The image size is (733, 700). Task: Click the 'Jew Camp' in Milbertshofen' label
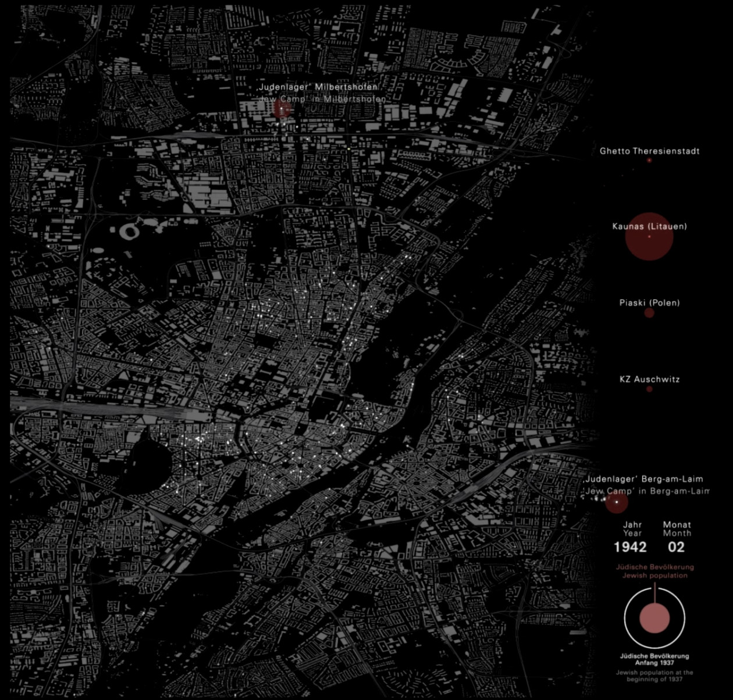click(322, 99)
